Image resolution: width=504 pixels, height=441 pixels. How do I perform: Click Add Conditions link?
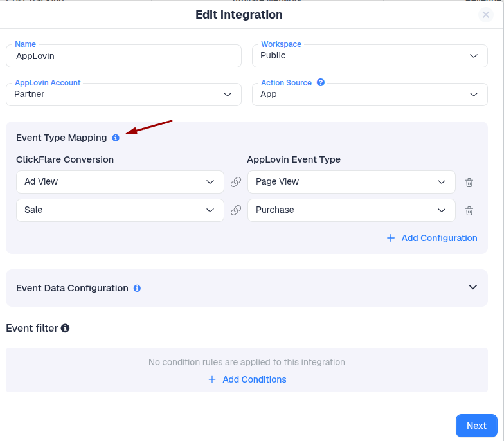(255, 379)
